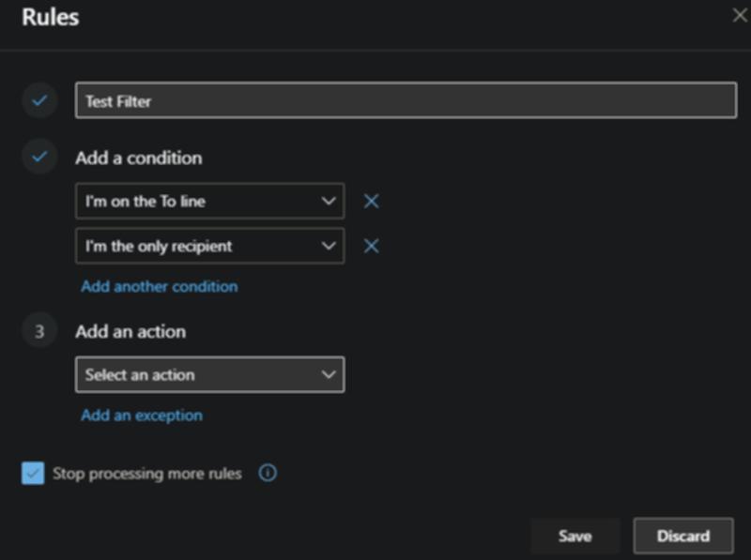Click the Test Filter rule name field
The image size is (751, 560).
tap(406, 101)
